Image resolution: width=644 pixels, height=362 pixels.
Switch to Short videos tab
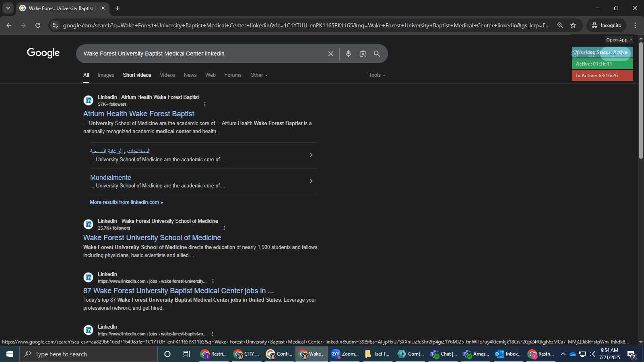(x=137, y=75)
